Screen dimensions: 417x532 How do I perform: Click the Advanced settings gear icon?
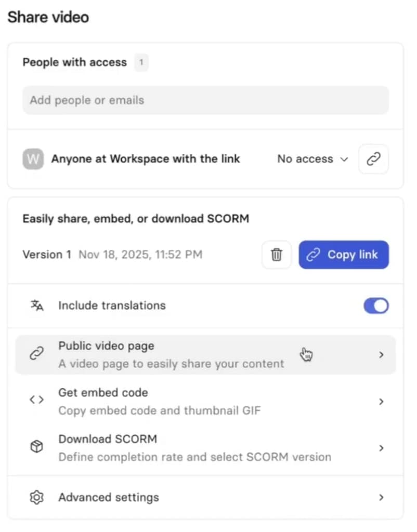point(36,497)
